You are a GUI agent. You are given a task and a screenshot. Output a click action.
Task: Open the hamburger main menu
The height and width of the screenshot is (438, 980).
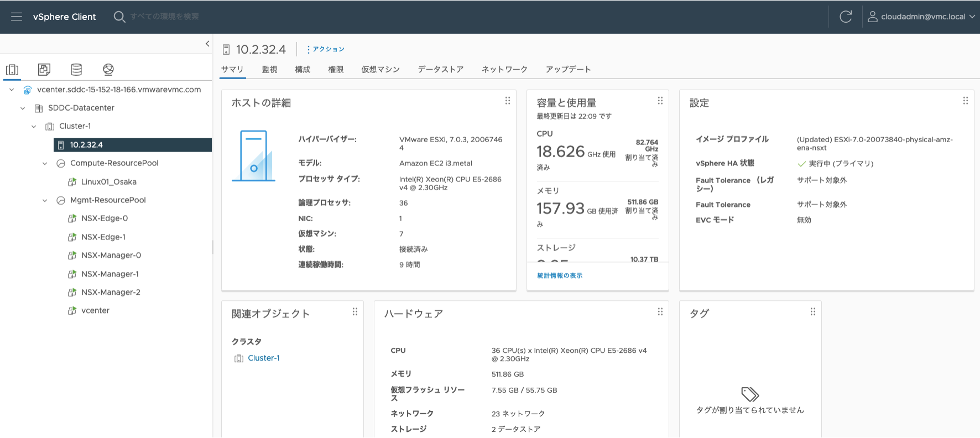(17, 17)
